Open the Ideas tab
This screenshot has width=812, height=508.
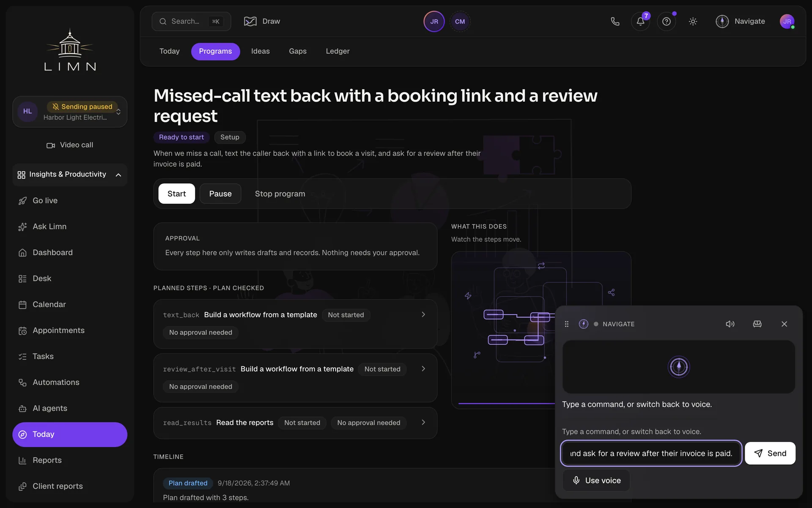coord(260,51)
